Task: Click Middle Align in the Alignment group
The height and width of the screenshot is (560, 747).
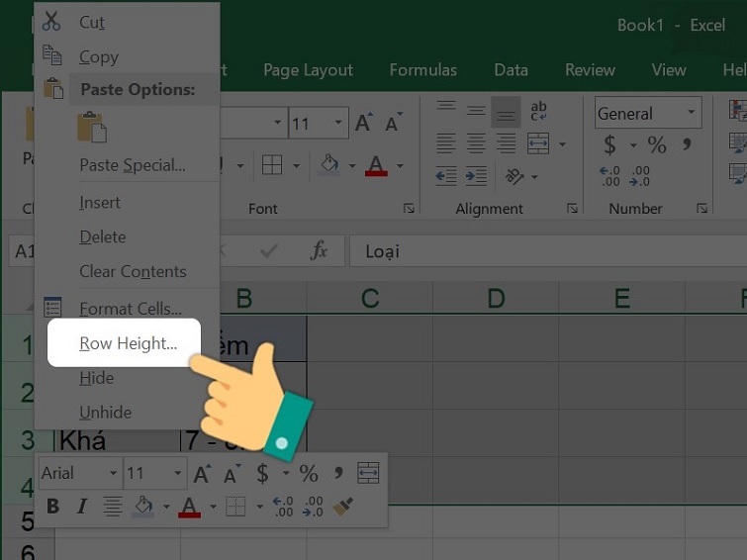Action: tap(476, 112)
